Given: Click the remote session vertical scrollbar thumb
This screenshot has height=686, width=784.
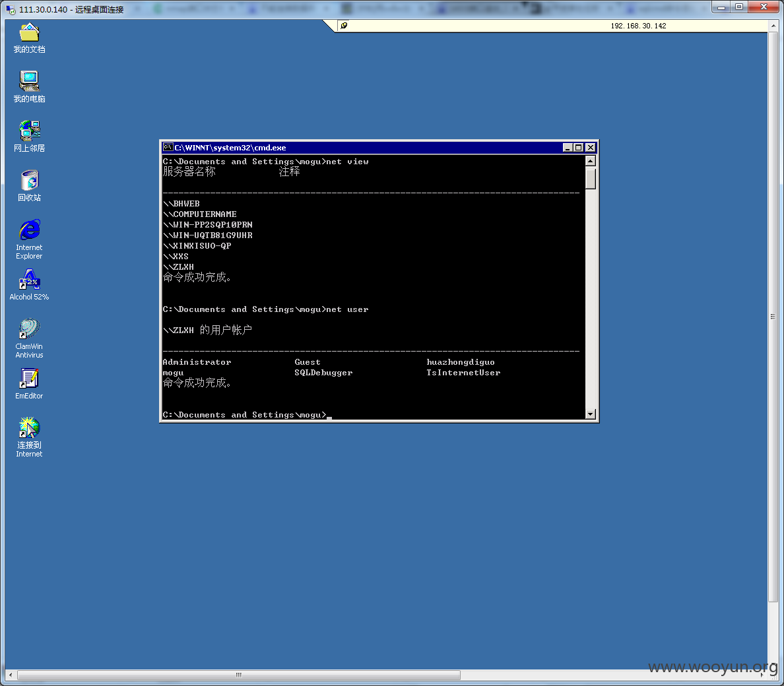Looking at the screenshot, I should (773, 316).
